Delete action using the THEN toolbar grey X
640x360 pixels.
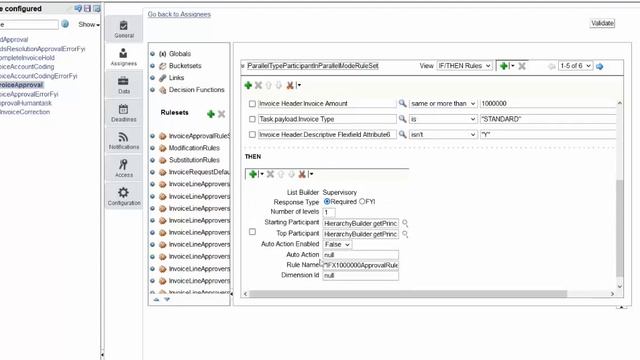coord(270,174)
